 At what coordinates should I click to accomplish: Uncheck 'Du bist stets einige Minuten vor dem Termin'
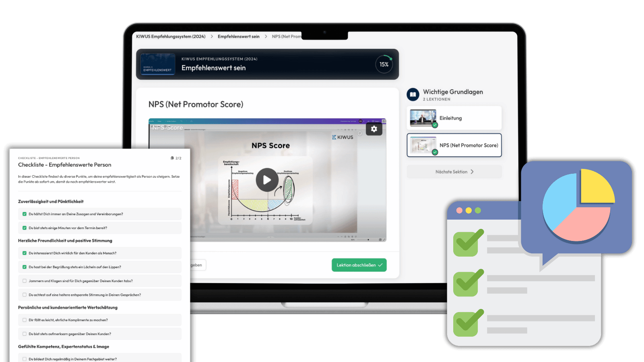tap(25, 228)
